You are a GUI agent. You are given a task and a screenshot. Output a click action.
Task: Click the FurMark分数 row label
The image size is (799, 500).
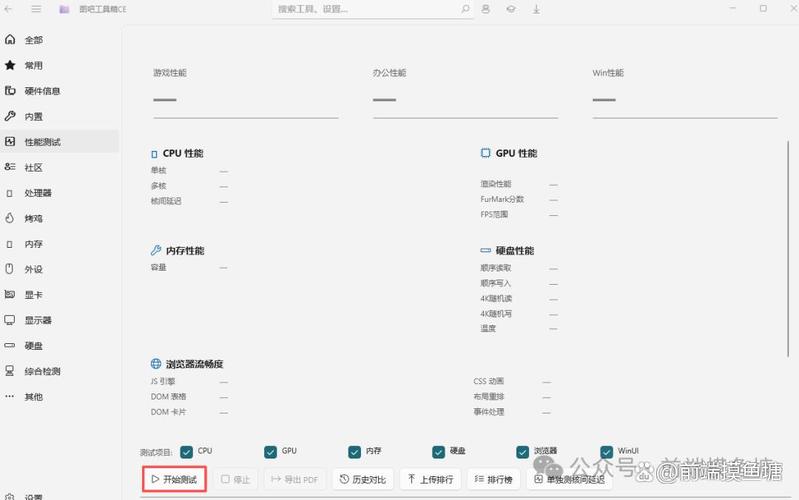[502, 199]
